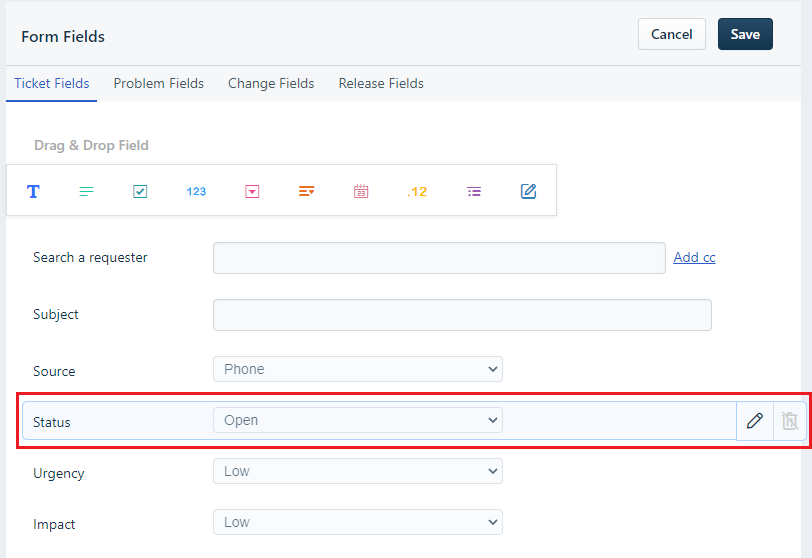Open the Change Fields tab
812x558 pixels.
coord(271,83)
